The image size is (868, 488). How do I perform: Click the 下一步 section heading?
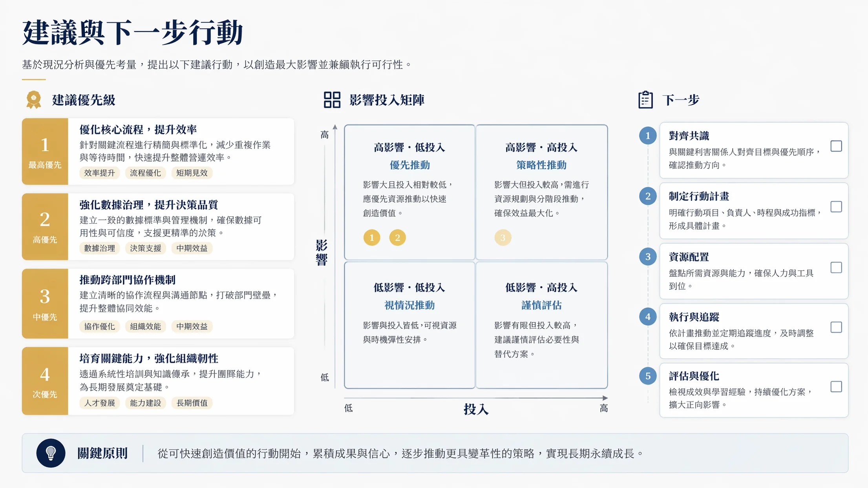(681, 100)
